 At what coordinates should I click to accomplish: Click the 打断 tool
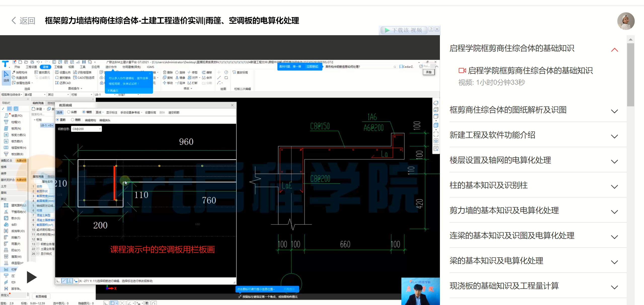point(193,83)
